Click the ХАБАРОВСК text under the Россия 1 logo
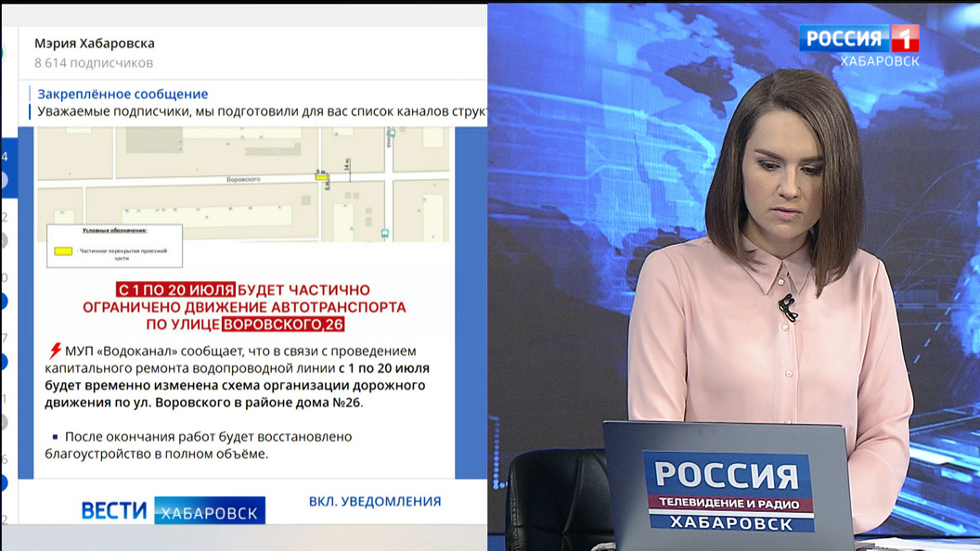 880,61
